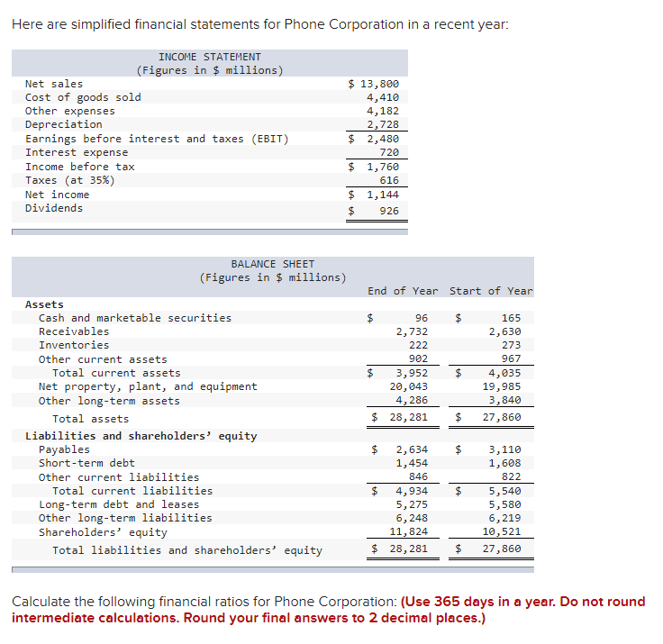This screenshot has width=663, height=644.
Task: Click the tax amount 616
Action: click(389, 180)
